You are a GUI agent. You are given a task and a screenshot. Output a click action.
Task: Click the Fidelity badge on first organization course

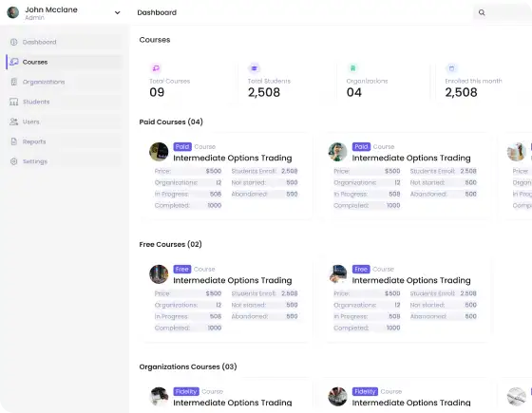pos(186,391)
